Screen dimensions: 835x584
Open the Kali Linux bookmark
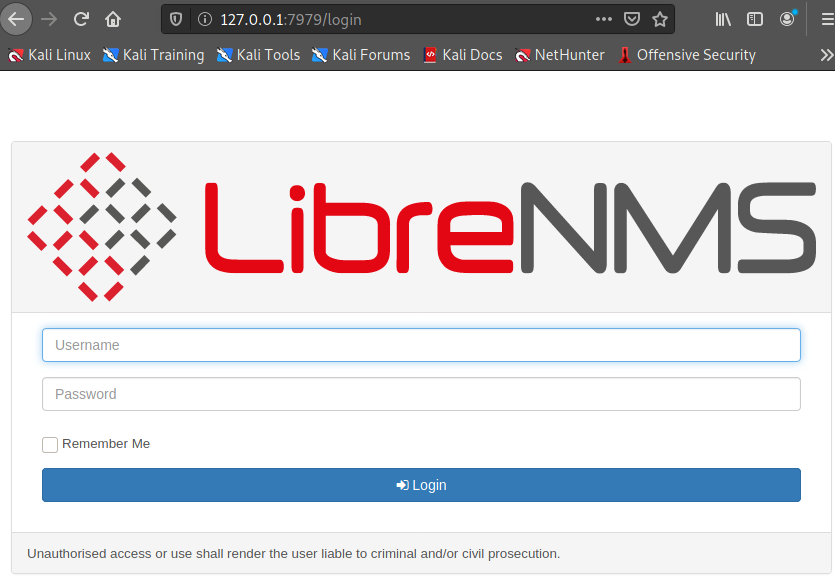[50, 55]
